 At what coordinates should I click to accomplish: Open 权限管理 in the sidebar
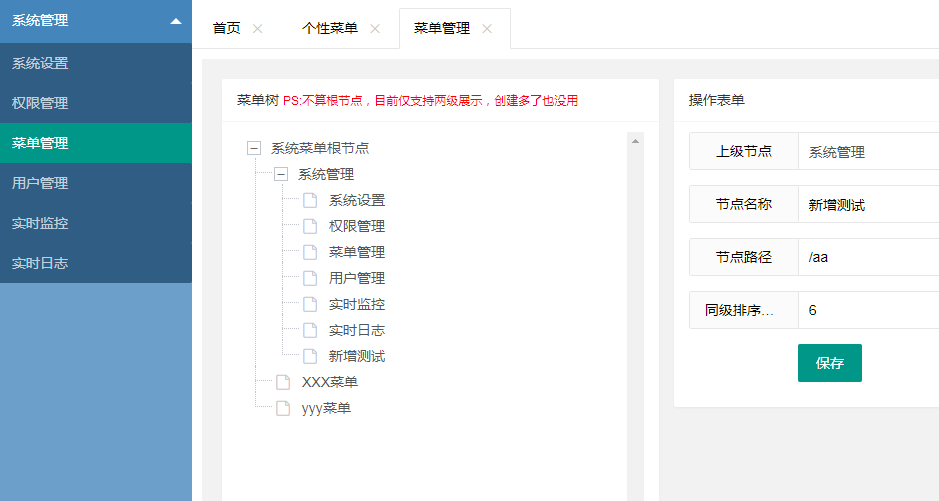(96, 103)
